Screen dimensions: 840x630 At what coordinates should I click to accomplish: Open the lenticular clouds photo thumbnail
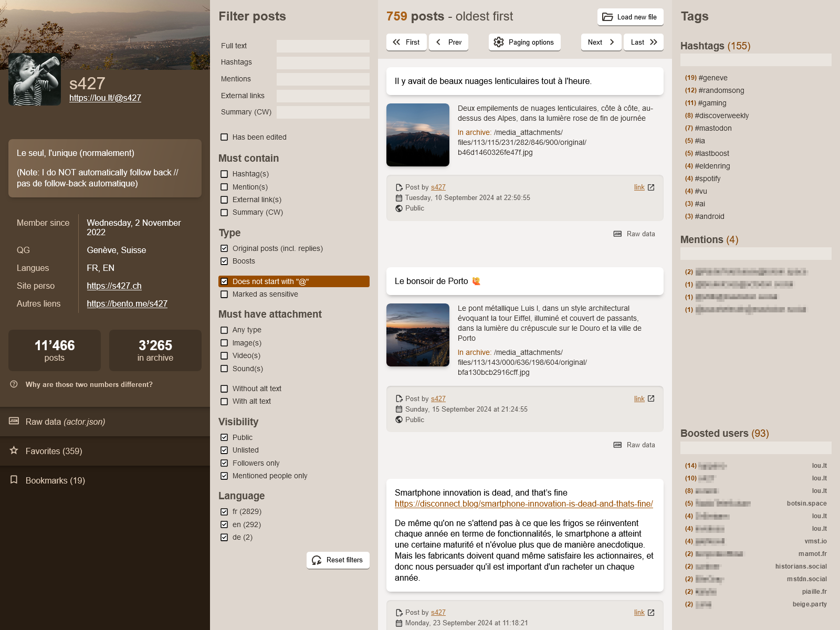[418, 135]
